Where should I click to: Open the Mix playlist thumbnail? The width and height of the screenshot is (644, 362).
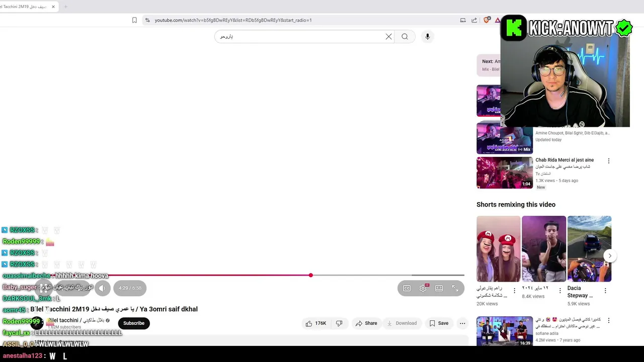(505, 138)
